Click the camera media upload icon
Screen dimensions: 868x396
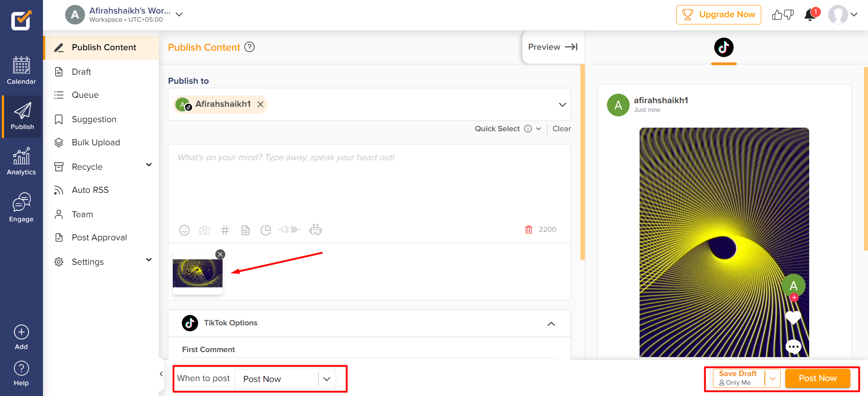[204, 230]
